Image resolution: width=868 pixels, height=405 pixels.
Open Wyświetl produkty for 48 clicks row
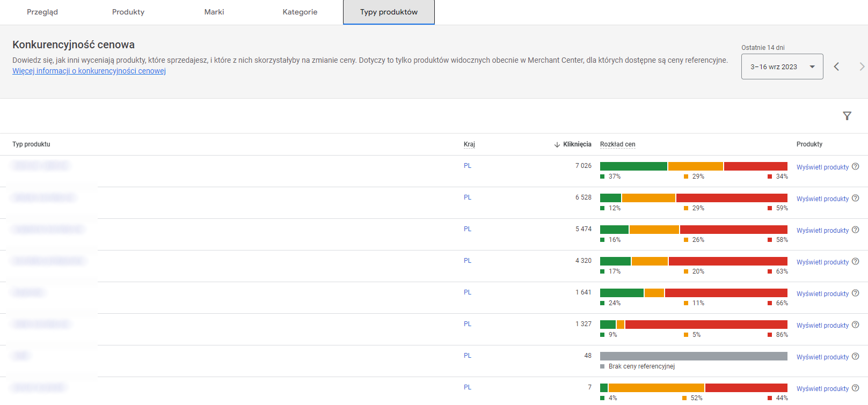coord(822,357)
